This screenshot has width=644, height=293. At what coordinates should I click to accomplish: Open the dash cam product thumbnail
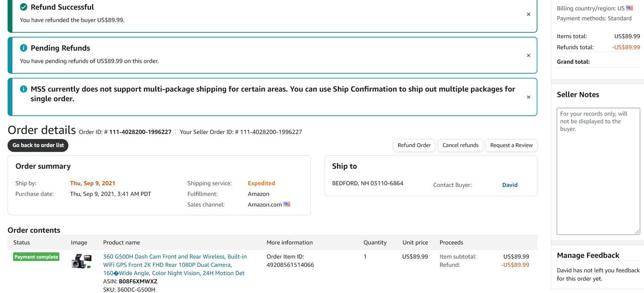click(81, 261)
